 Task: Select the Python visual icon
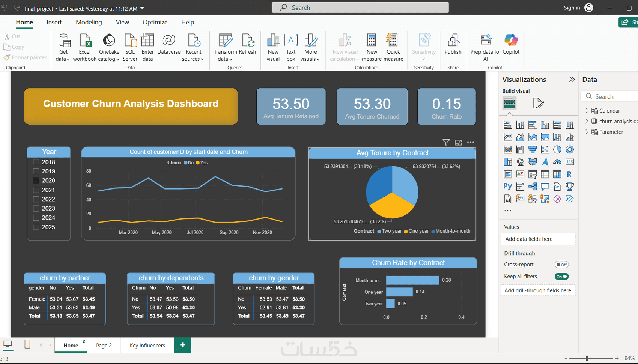click(507, 187)
